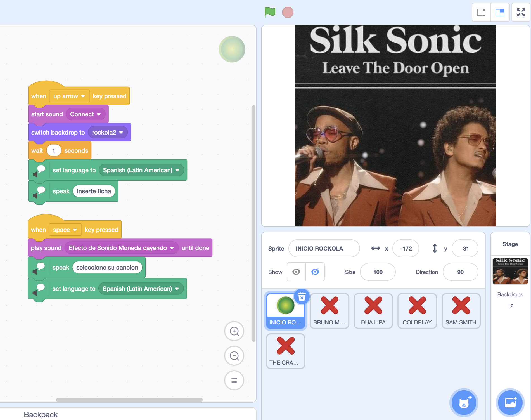Select the COLDPLAY sprite
The height and width of the screenshot is (420, 531).
tap(417, 311)
